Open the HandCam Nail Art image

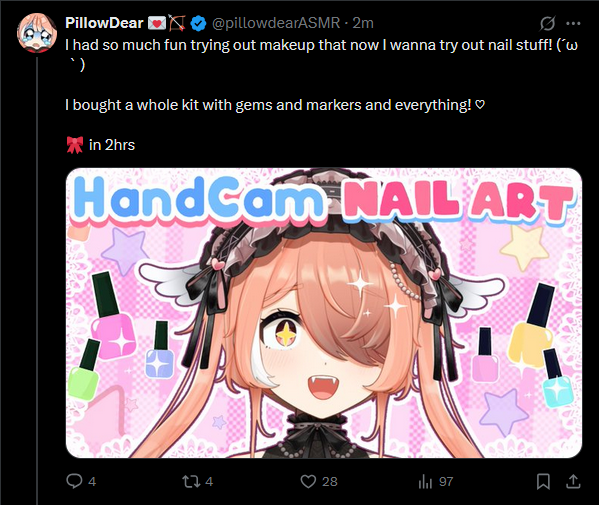324,312
